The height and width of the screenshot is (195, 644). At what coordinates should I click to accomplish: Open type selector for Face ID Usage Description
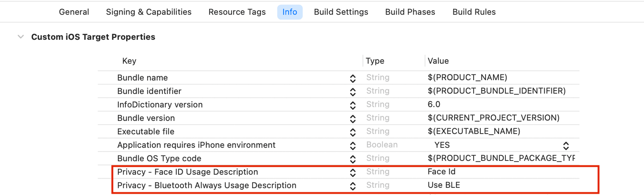pyautogui.click(x=353, y=172)
